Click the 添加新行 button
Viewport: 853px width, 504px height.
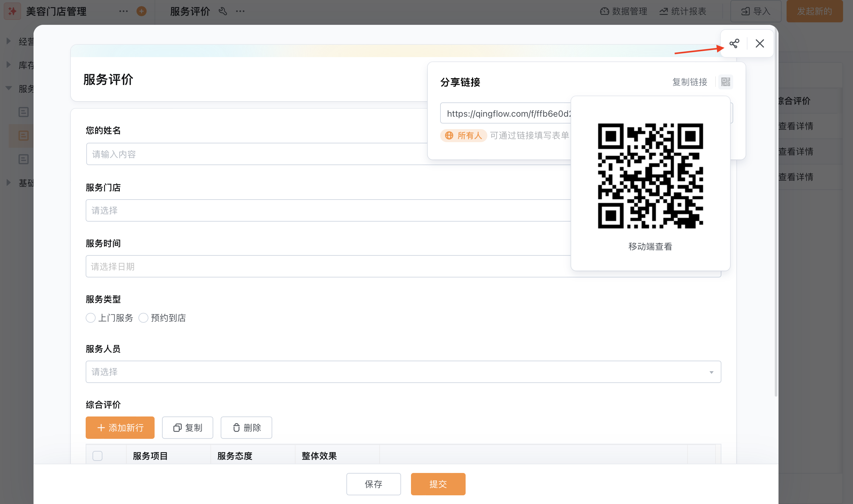click(120, 428)
